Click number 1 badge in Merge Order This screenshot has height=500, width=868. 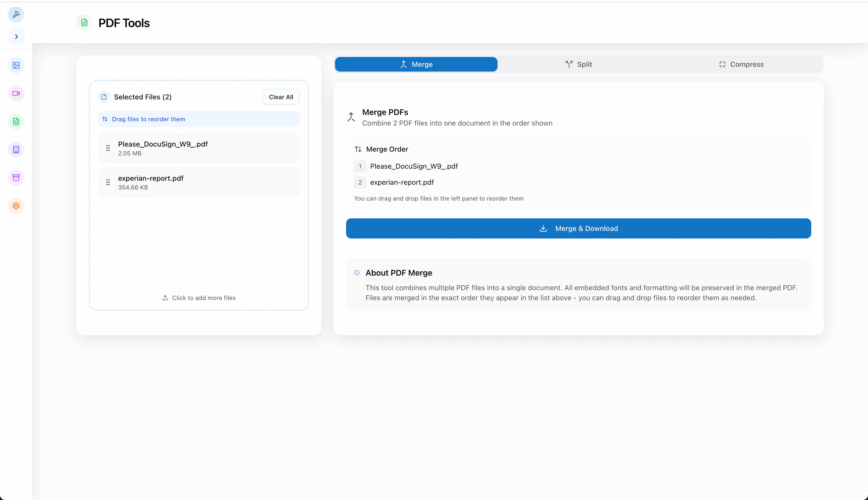click(x=360, y=167)
